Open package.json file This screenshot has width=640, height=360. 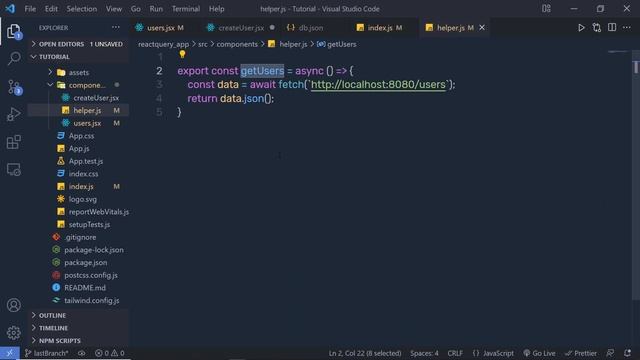(78, 262)
